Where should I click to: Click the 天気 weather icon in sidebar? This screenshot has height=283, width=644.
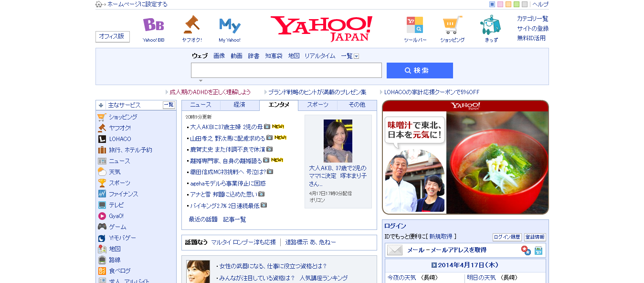coord(102,172)
